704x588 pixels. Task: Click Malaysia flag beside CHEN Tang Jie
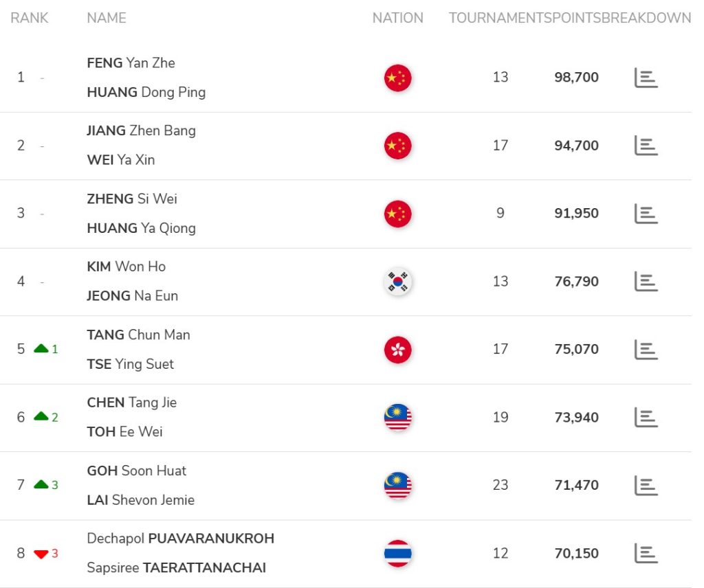click(398, 418)
